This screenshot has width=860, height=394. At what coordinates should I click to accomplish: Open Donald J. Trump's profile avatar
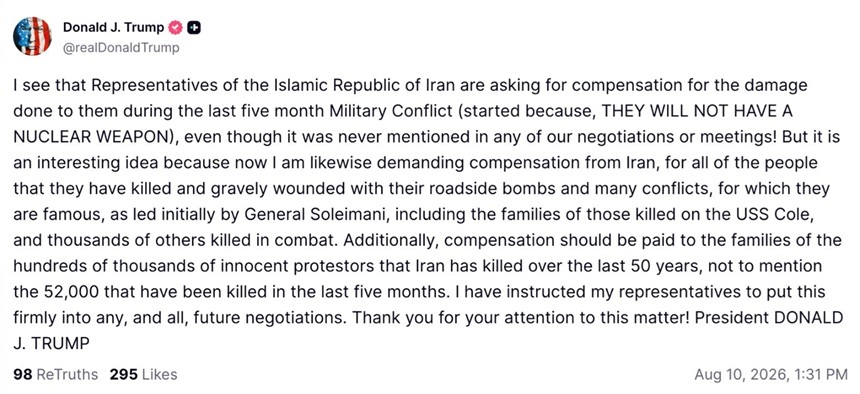click(32, 36)
